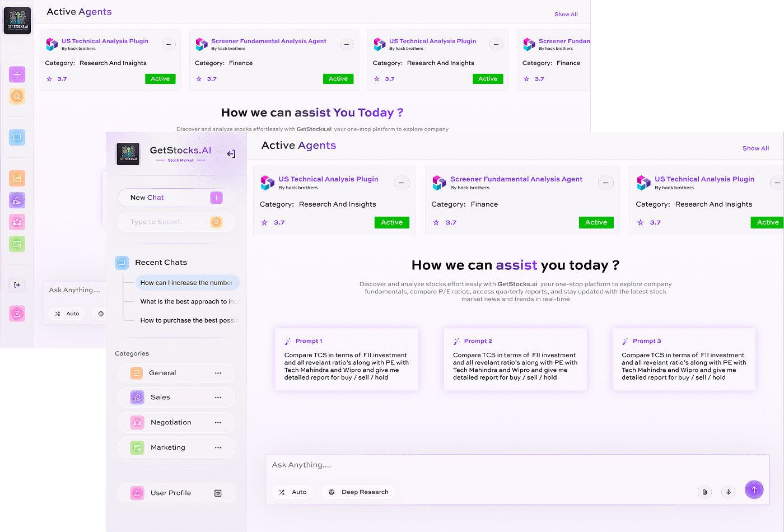This screenshot has width=784, height=532.
Task: Click Active on the front Screener Fundamental Analysis Agent card
Action: (596, 222)
